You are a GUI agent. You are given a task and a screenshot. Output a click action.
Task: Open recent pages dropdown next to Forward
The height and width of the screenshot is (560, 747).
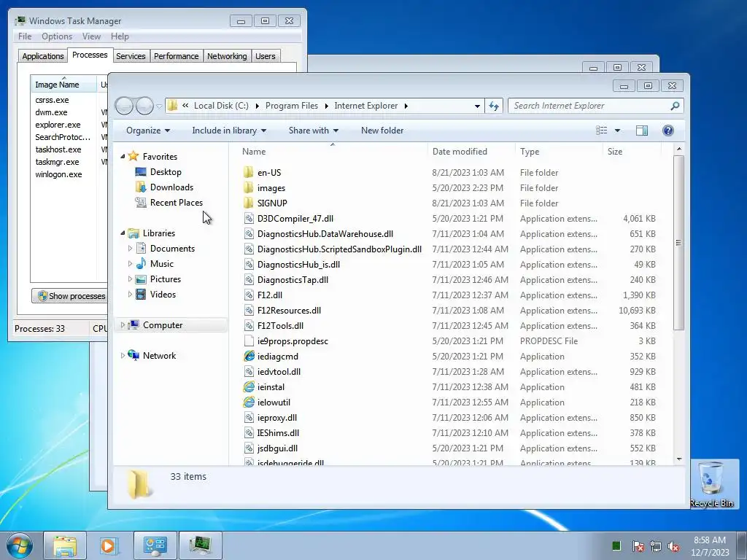pos(159,106)
